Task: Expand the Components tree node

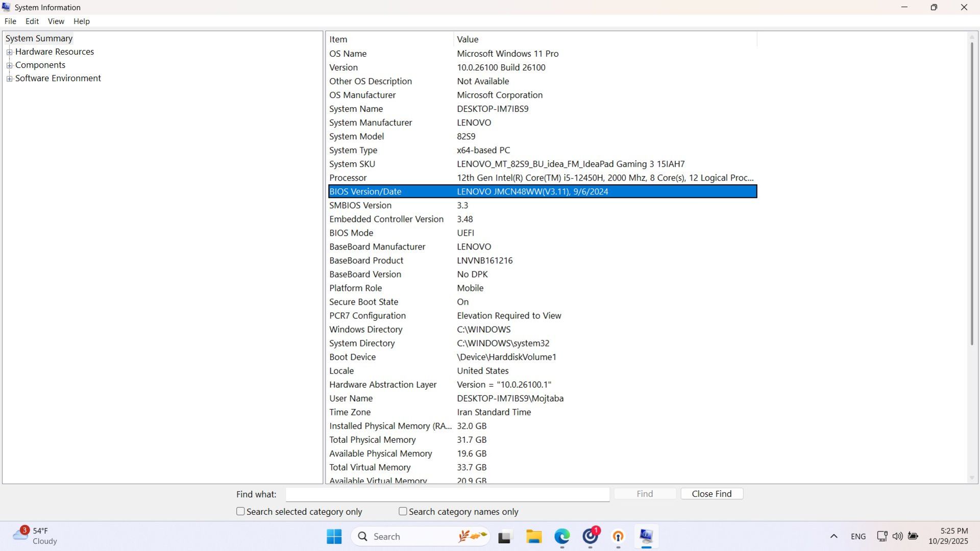Action: pos(9,65)
